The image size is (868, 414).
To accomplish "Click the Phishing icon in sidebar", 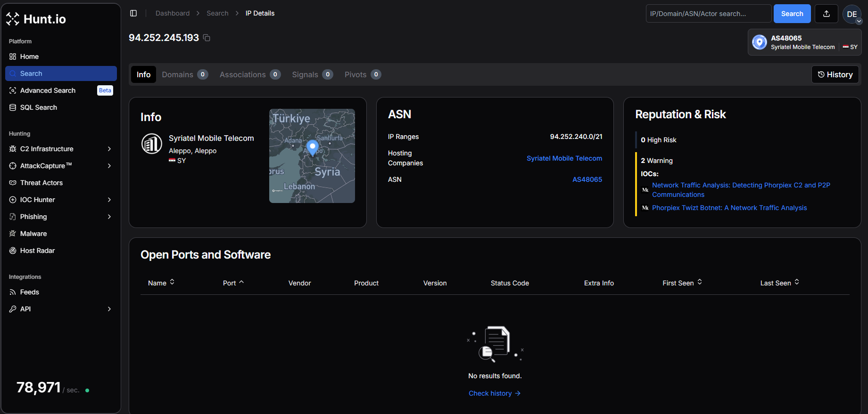I will tap(13, 217).
